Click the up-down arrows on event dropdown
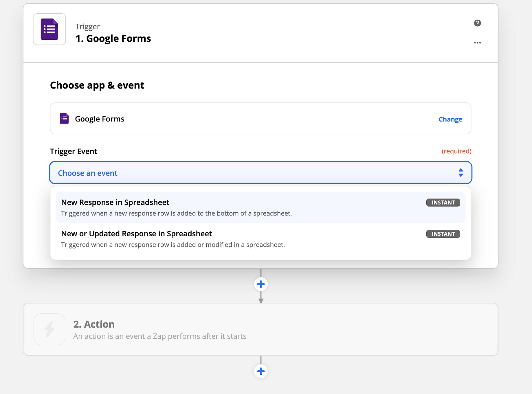The width and height of the screenshot is (532, 394). click(x=461, y=173)
